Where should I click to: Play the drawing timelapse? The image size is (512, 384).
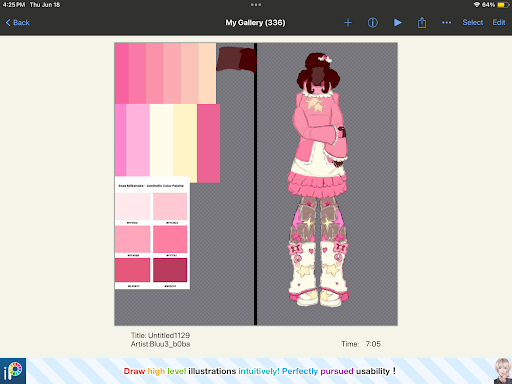(x=397, y=23)
